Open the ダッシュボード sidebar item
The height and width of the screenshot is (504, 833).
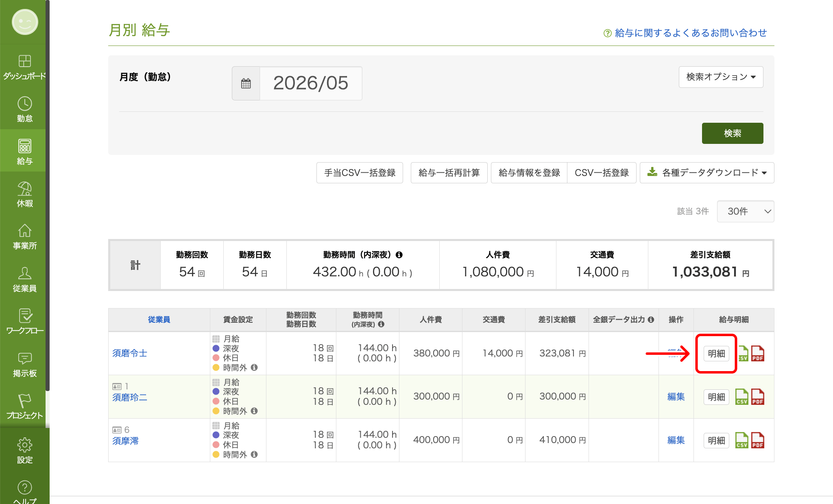coord(24,67)
